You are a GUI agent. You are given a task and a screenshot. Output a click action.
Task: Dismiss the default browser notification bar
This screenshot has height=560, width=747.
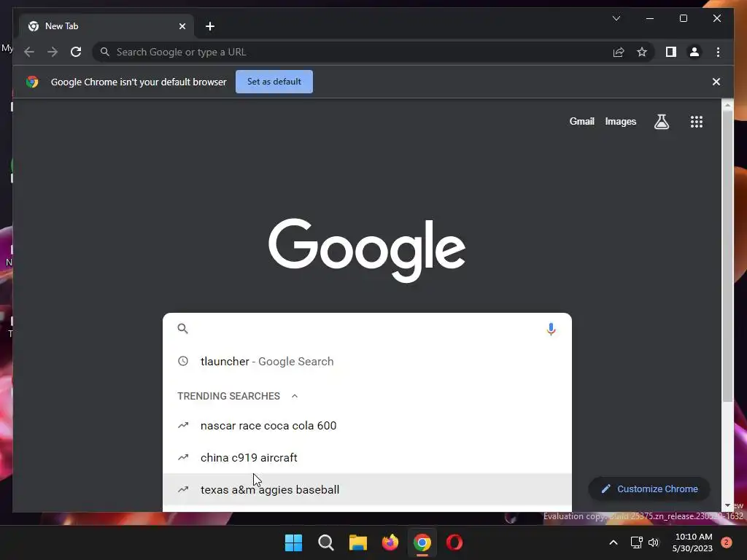coord(716,82)
